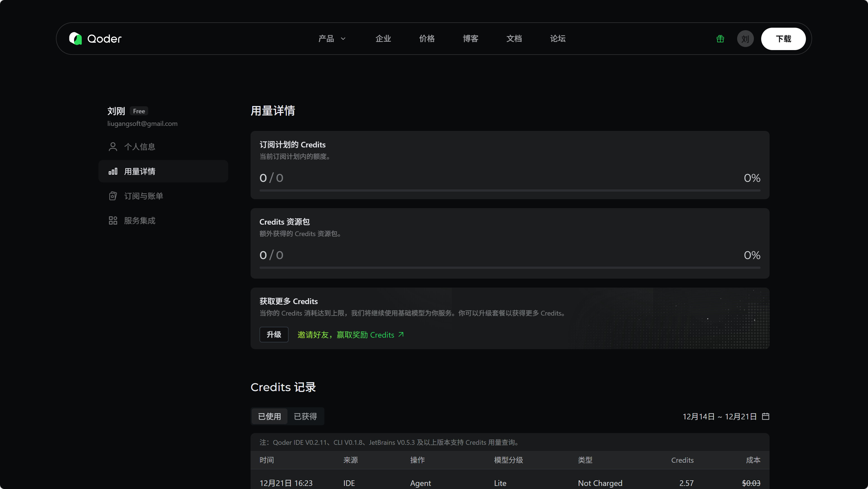Screen dimensions: 868x489
Task: Select the 已使用 tab
Action: coord(269,417)
